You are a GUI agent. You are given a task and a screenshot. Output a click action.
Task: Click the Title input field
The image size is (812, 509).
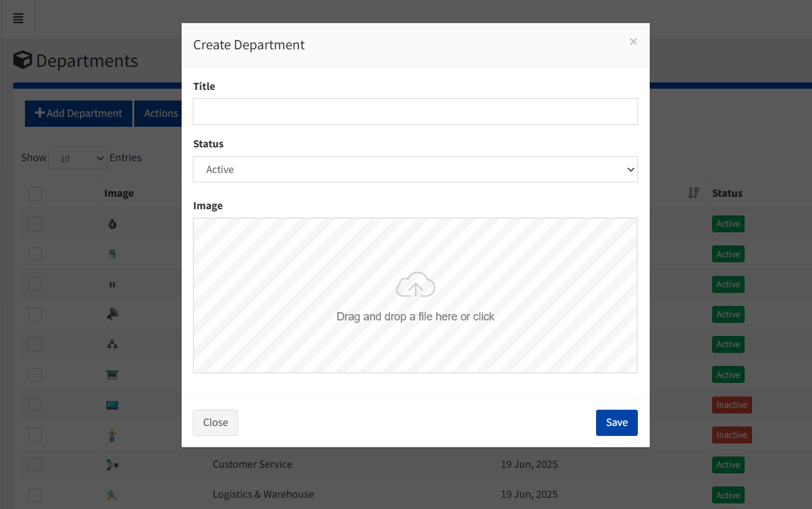point(415,112)
